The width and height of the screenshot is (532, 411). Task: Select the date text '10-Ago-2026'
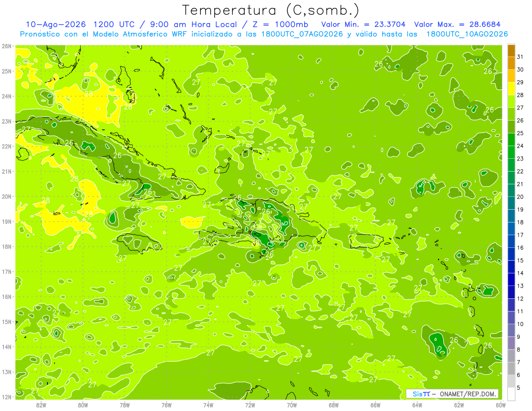tap(56, 24)
